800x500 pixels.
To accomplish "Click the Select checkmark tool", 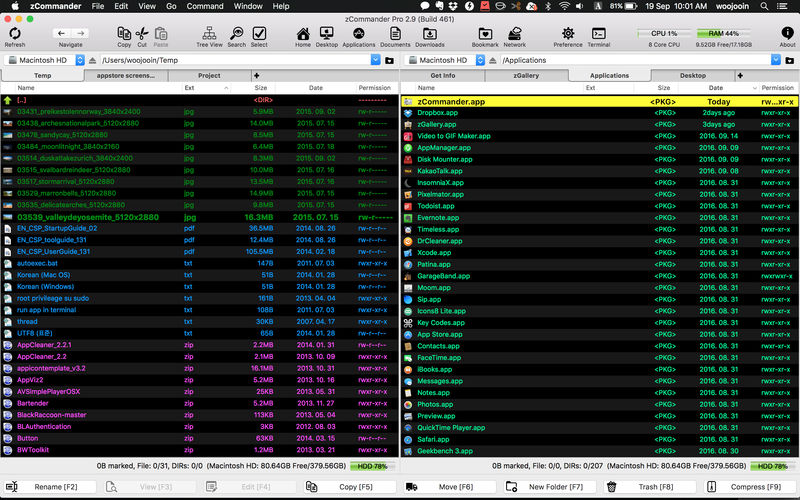I will pos(259,34).
